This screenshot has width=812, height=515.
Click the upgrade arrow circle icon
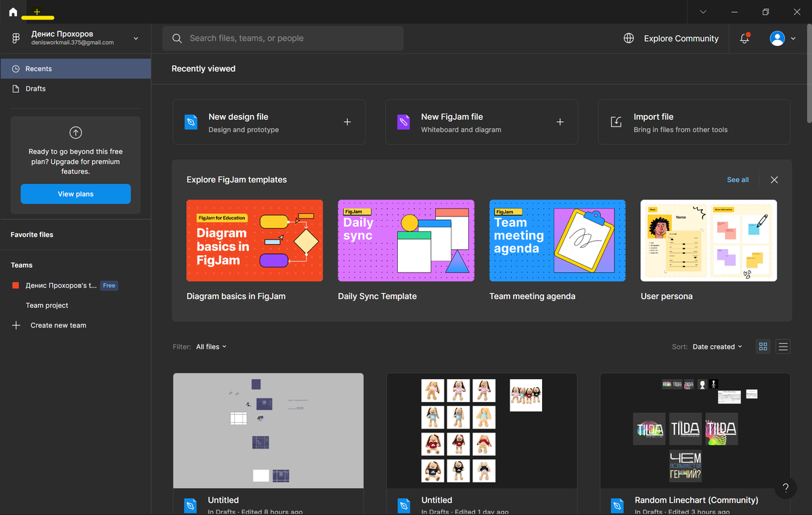pyautogui.click(x=76, y=133)
